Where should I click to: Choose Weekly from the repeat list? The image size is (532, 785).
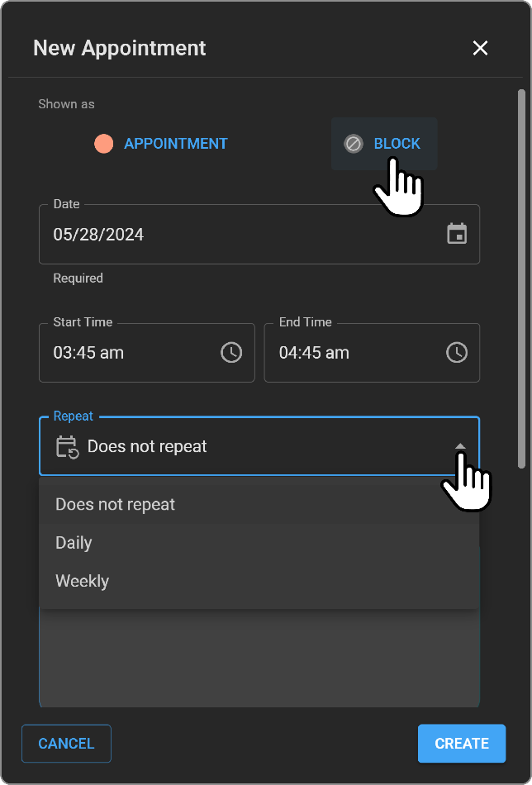tap(82, 581)
